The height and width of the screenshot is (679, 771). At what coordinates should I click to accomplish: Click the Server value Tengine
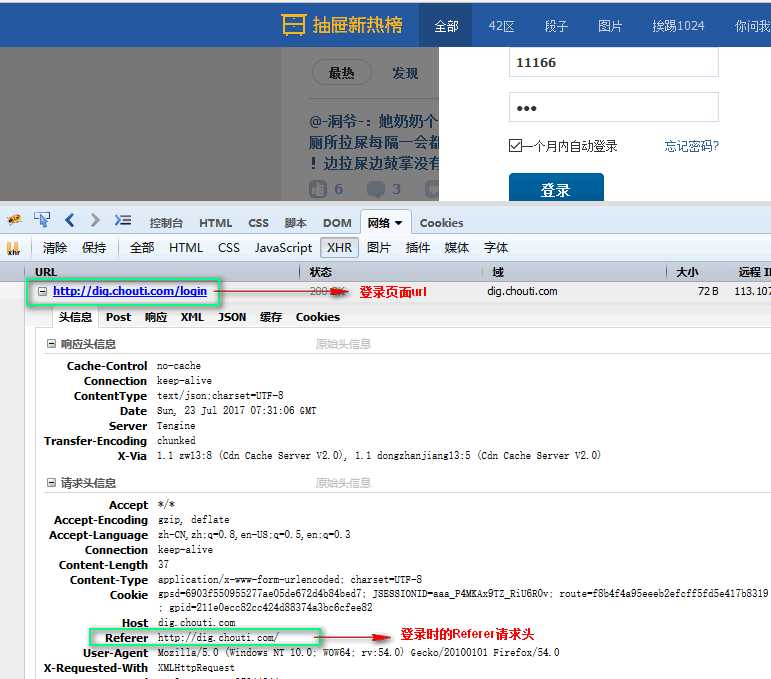coord(176,426)
